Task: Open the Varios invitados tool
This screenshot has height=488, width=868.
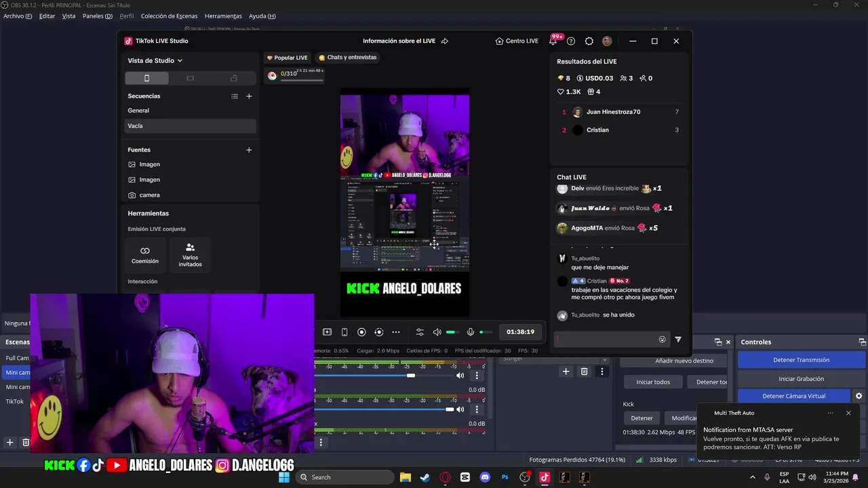Action: (190, 255)
